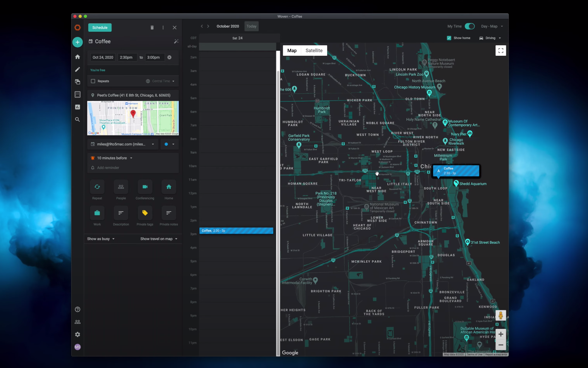Open Private tags with the yellow tag icon
The width and height of the screenshot is (588, 368).
pyautogui.click(x=145, y=213)
